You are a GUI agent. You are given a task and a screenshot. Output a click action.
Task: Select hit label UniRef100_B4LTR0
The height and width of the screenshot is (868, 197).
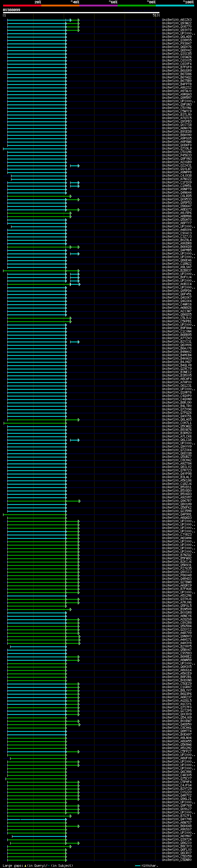[x=176, y=406]
